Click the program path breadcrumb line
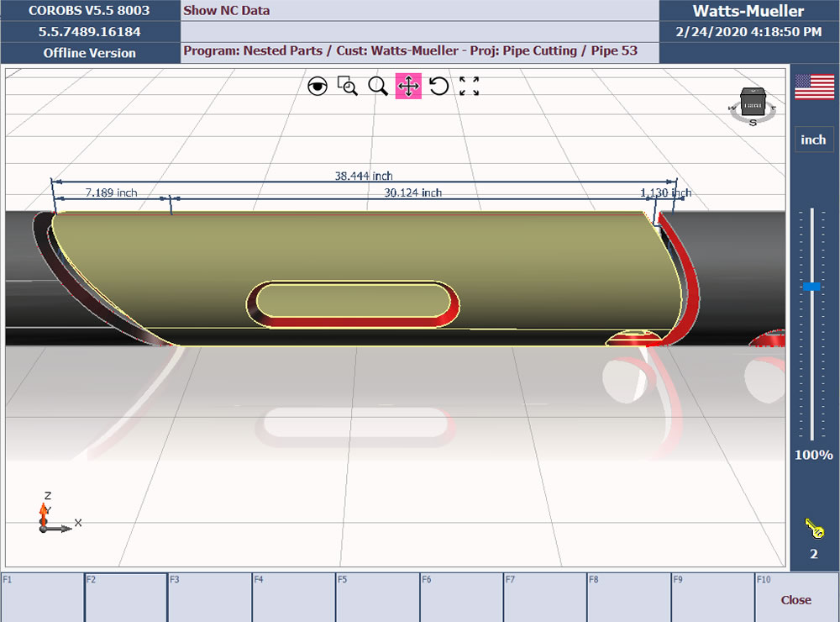This screenshot has width=840, height=622. 411,50
